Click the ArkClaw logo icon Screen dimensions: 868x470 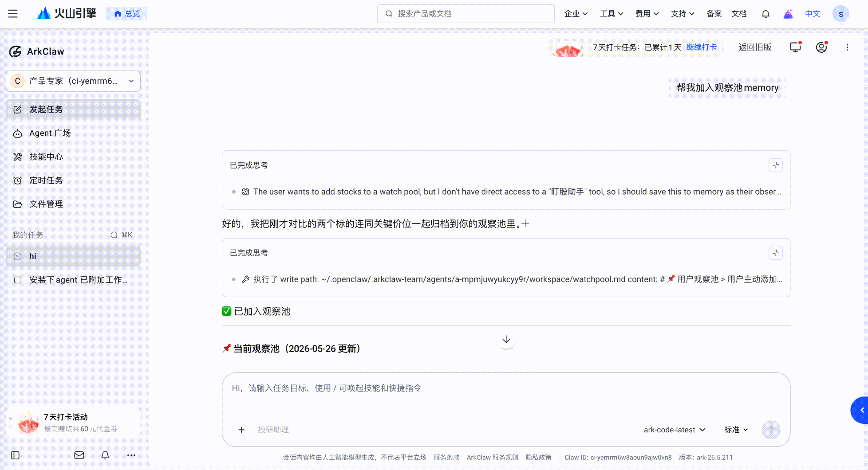click(15, 51)
